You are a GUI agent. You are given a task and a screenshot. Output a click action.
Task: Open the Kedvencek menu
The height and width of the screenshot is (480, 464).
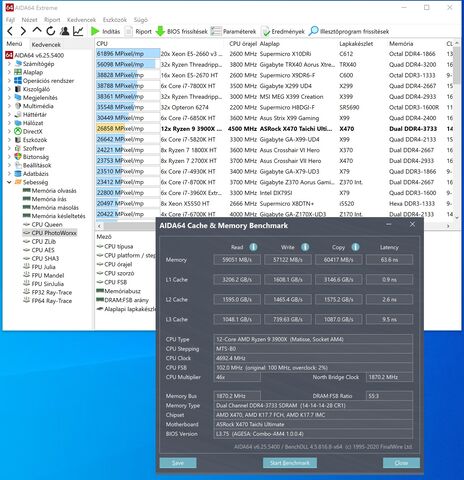coord(81,20)
